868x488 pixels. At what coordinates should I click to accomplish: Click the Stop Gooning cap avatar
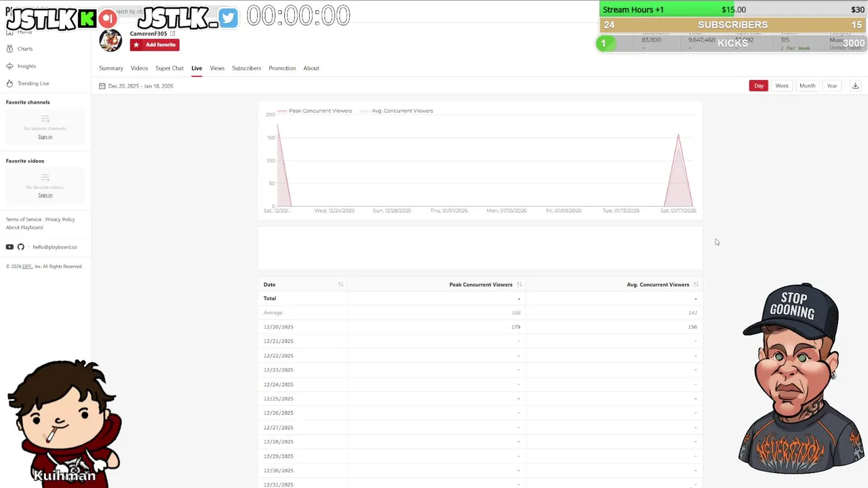[800, 378]
